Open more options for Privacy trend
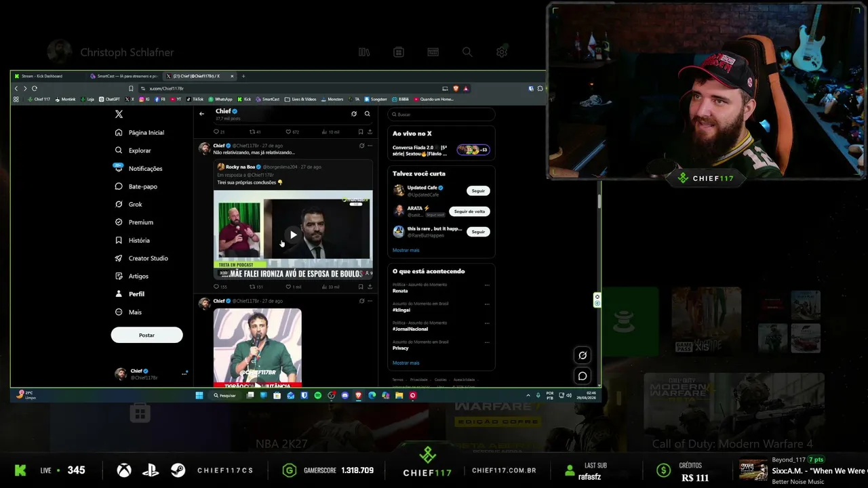Viewport: 868px width, 488px height. coord(487,342)
